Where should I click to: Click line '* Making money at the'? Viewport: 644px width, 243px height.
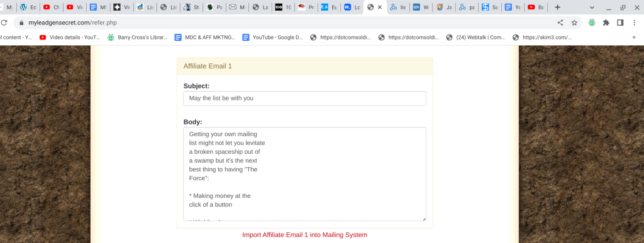point(219,196)
